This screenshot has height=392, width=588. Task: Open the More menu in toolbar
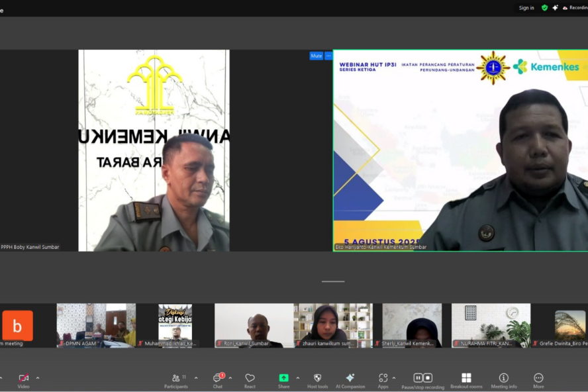pos(538,380)
